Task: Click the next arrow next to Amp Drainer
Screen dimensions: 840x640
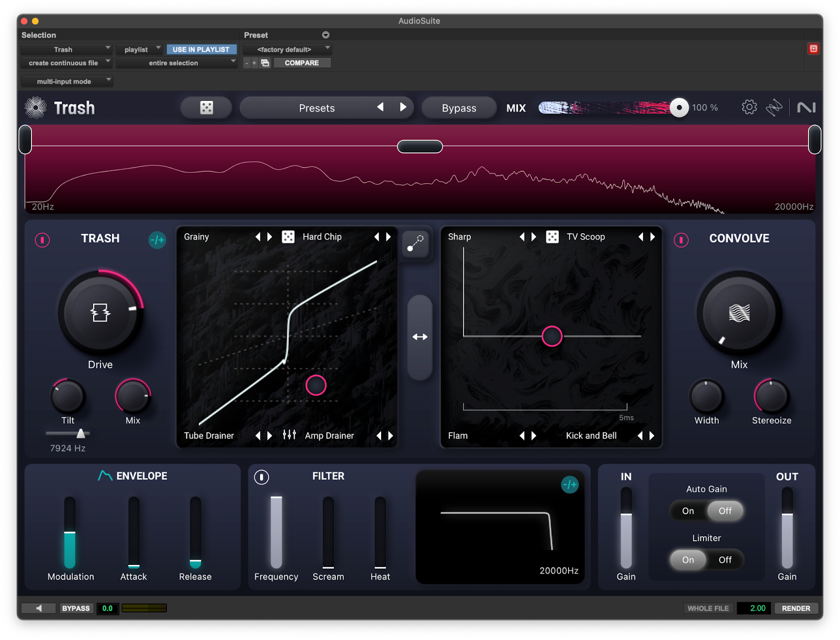Action: (x=391, y=436)
